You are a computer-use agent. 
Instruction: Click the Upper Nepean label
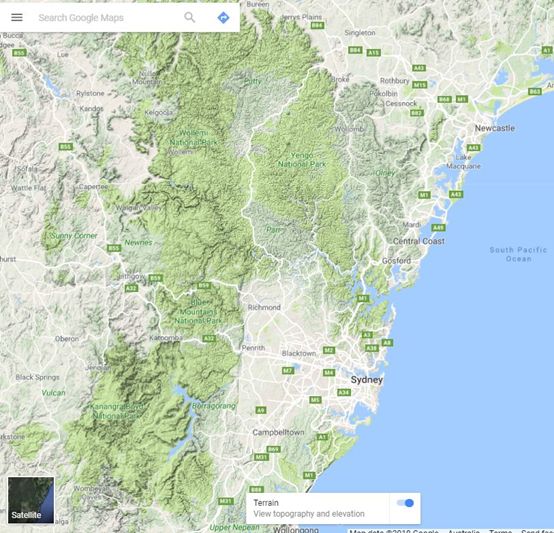tap(235, 527)
